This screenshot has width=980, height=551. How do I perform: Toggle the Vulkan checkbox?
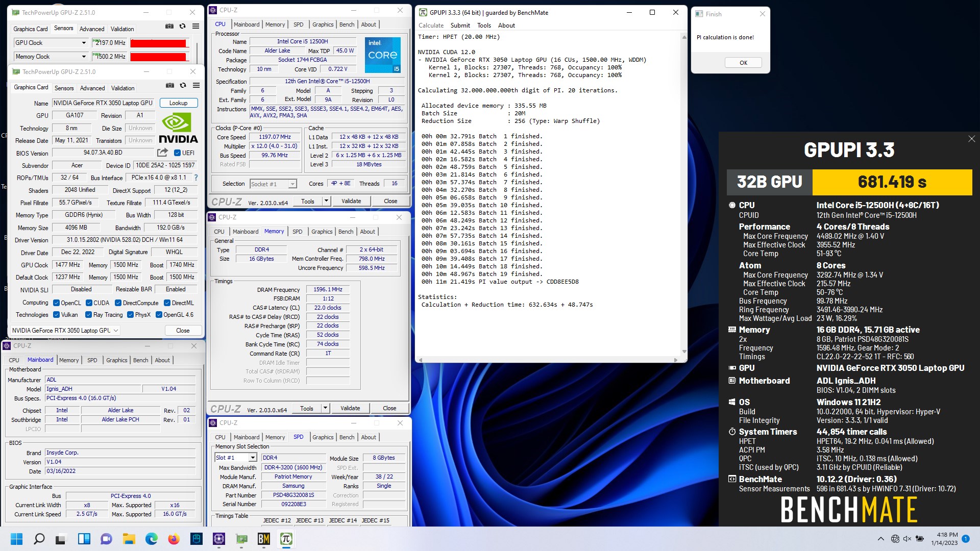57,315
